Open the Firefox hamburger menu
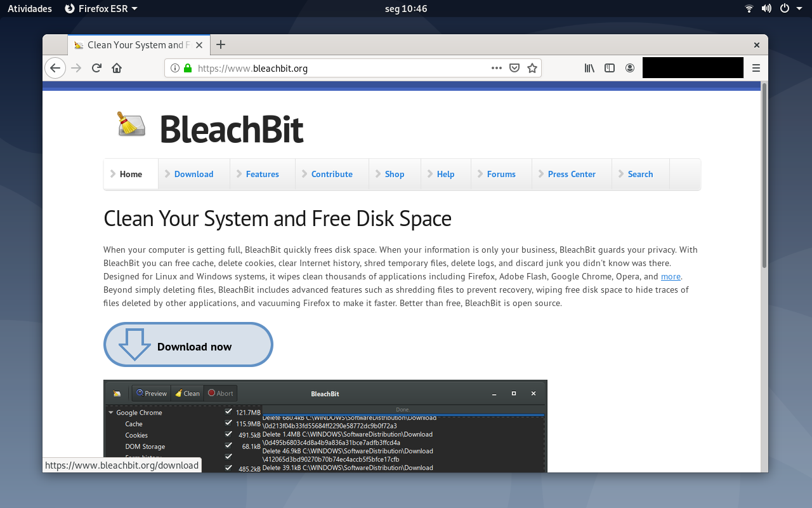This screenshot has width=812, height=508. pos(756,68)
